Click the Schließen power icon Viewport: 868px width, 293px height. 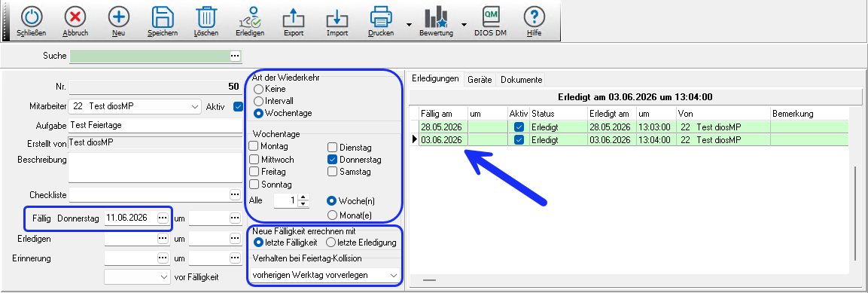(x=31, y=17)
